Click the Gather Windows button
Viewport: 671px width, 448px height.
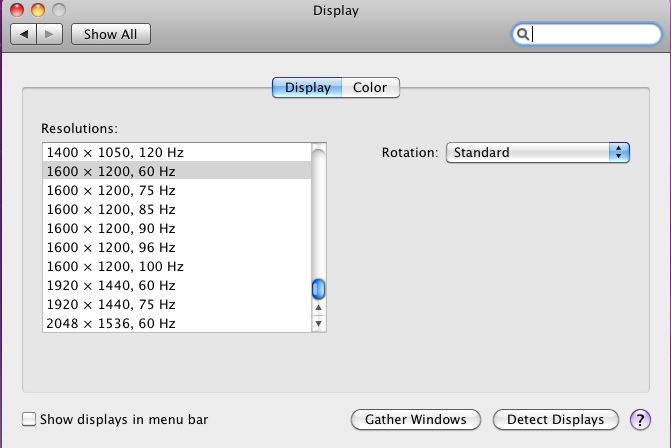416,420
